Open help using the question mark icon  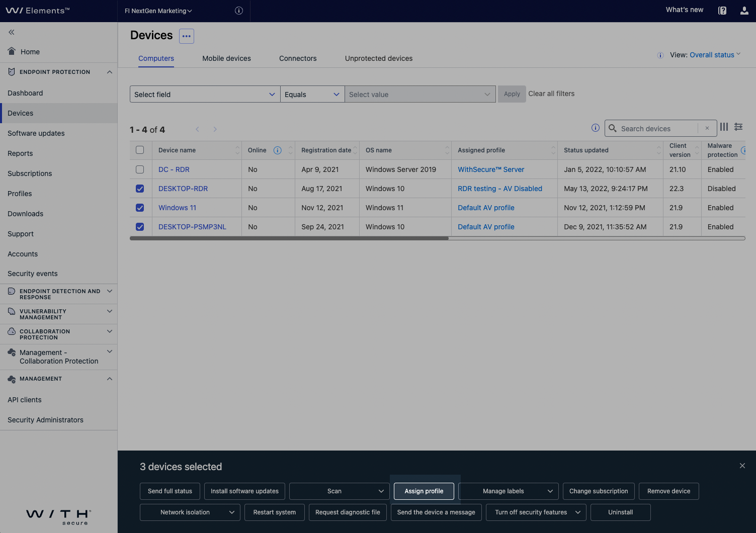722,10
